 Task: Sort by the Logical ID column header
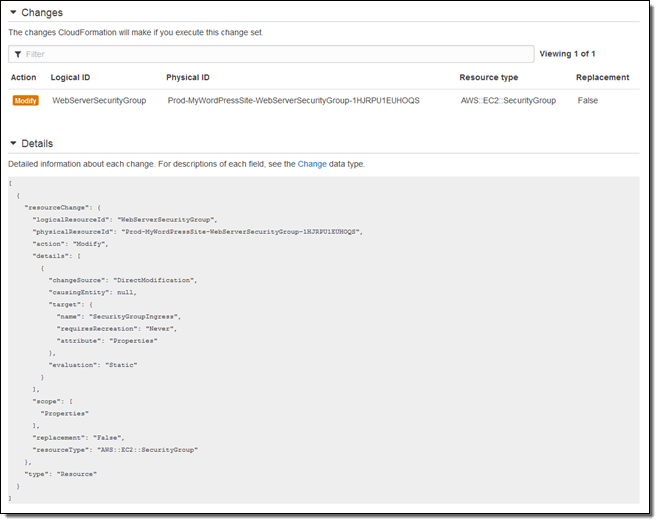click(71, 78)
